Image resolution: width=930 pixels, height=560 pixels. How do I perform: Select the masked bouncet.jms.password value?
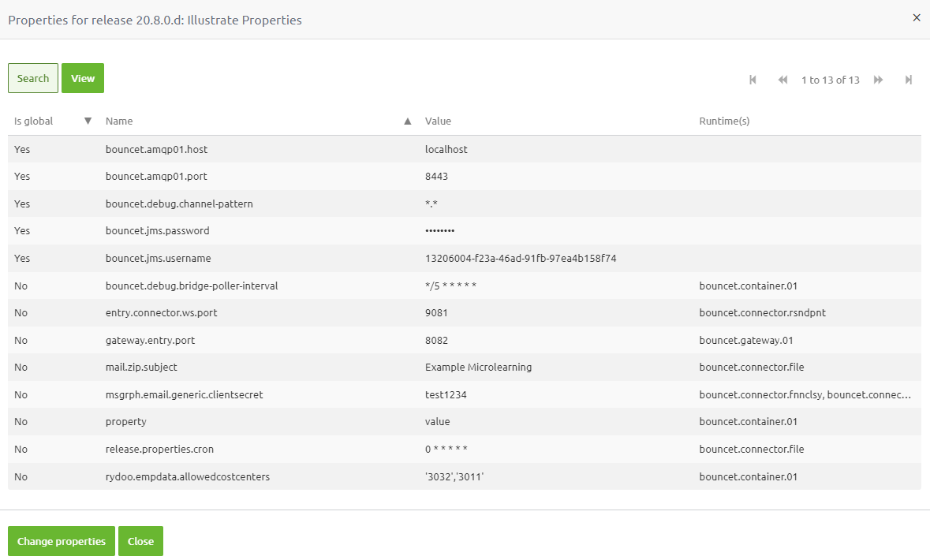[440, 230]
